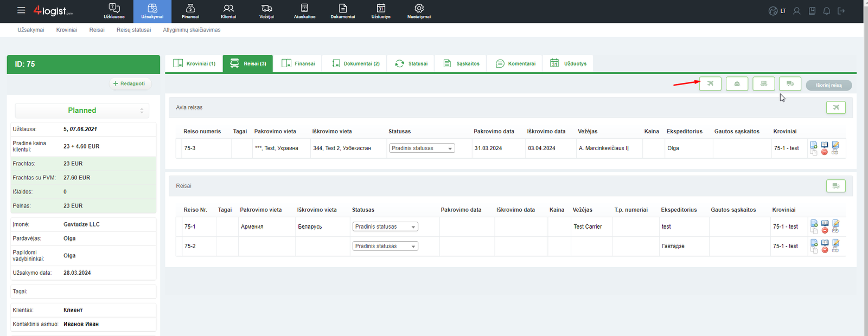Add an air trip via the toolbar airplane button
The height and width of the screenshot is (336, 868).
pos(710,83)
